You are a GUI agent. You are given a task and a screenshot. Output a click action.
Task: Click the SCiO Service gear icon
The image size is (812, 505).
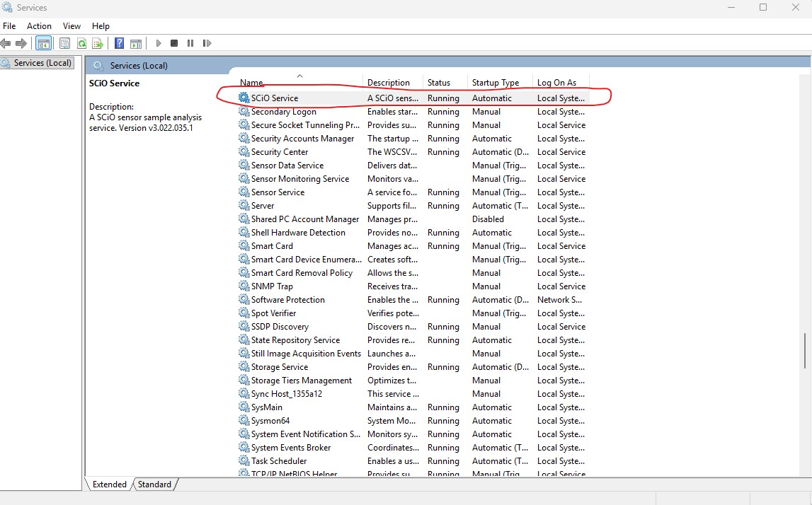(x=244, y=98)
